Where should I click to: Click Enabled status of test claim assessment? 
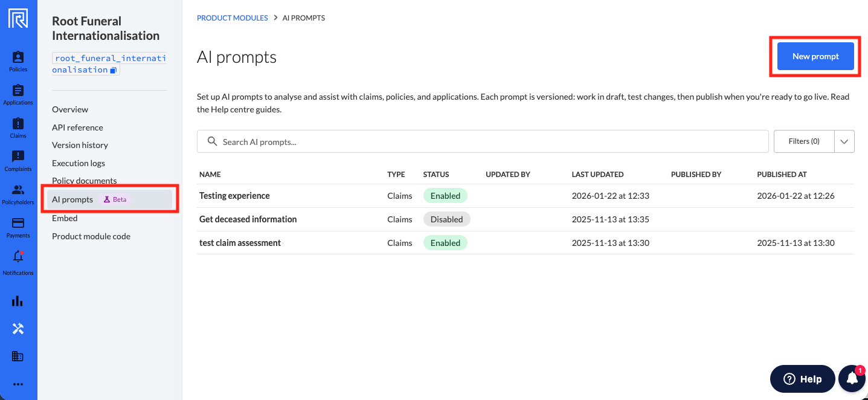tap(445, 243)
